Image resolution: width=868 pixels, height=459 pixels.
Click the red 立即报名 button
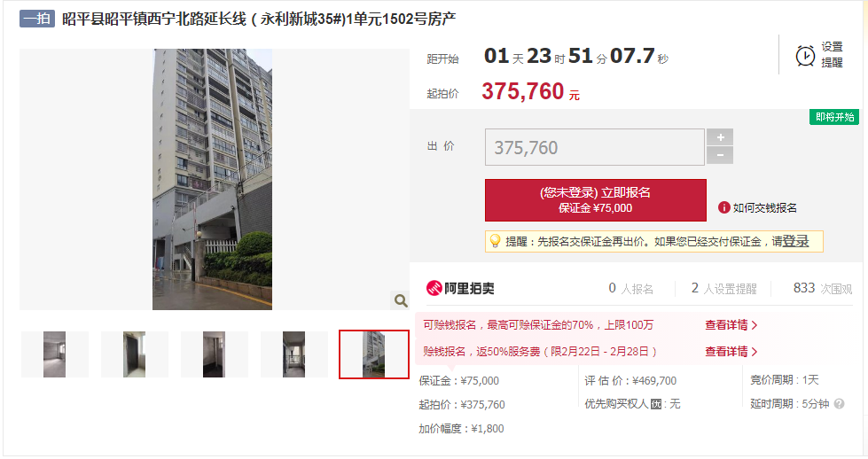(x=596, y=200)
